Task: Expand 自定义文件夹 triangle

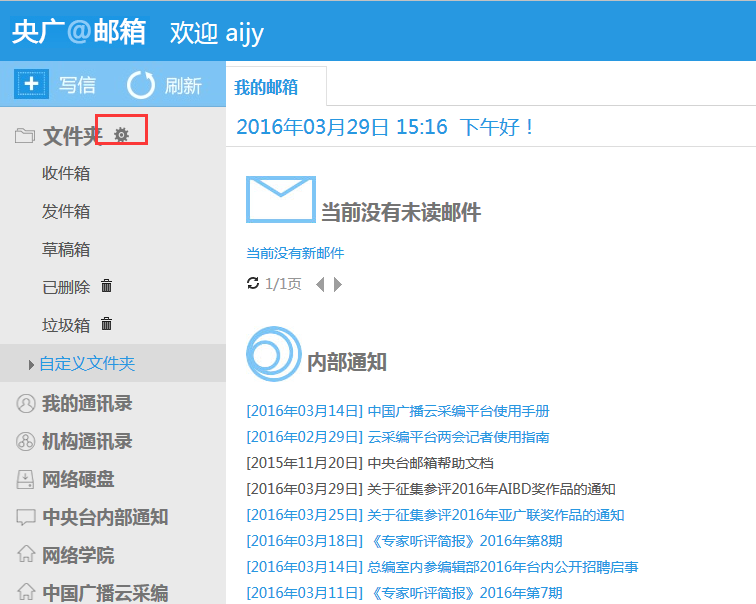Action: click(x=31, y=364)
